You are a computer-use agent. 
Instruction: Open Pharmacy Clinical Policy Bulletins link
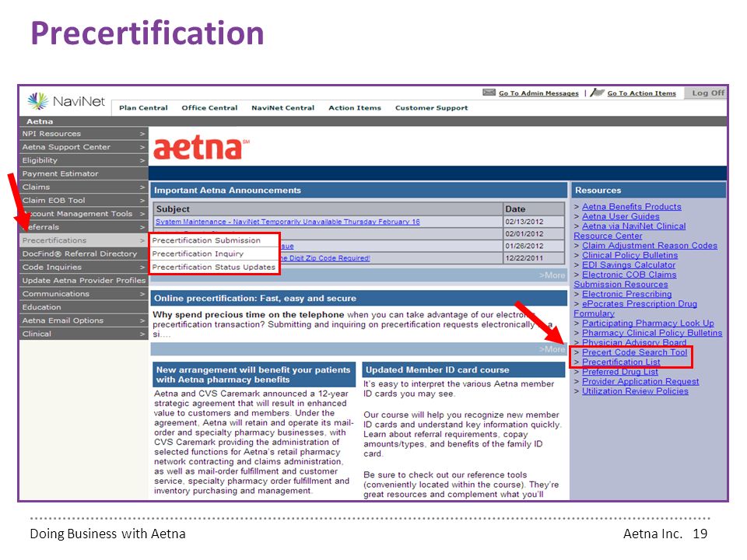[652, 333]
